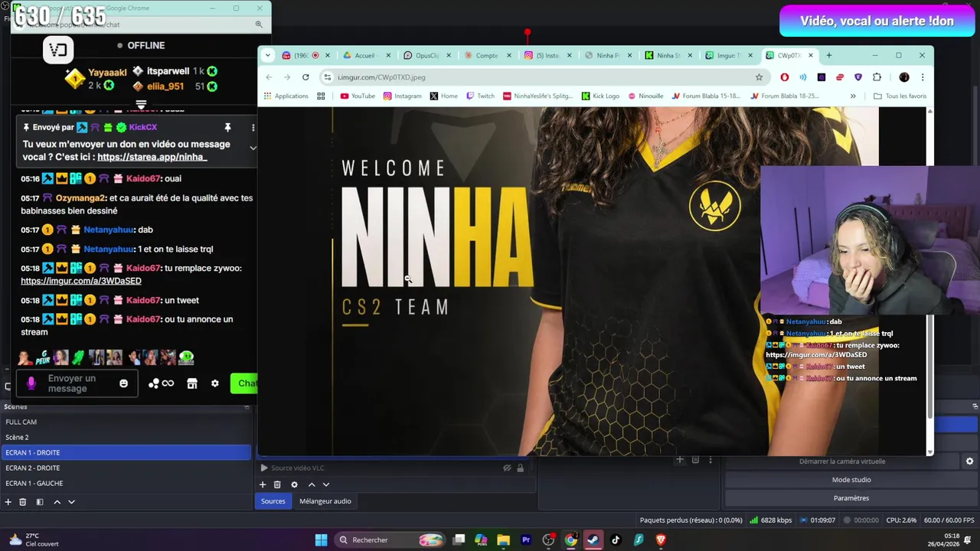Open a new Chrome tab

pos(829,55)
